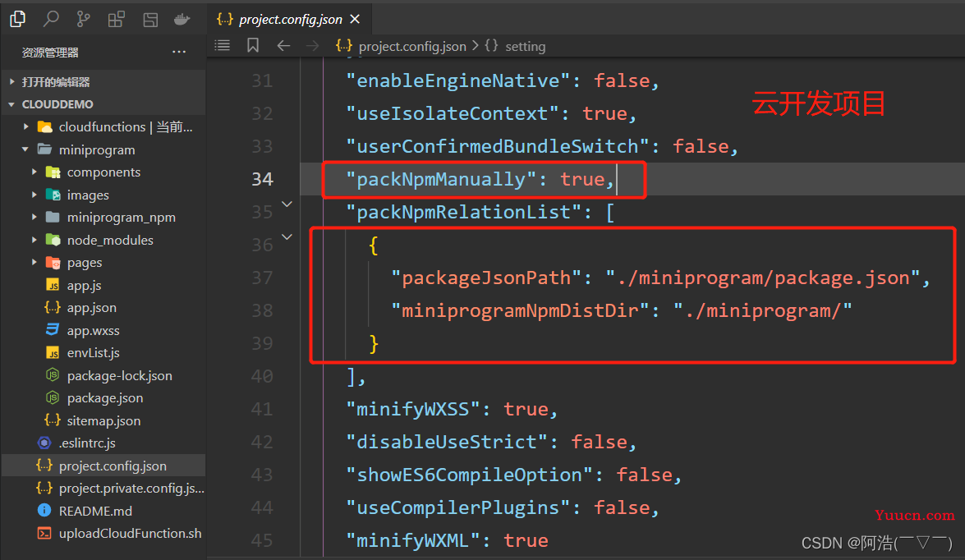Expand the pages folder
The height and width of the screenshot is (560, 965).
pos(34,262)
